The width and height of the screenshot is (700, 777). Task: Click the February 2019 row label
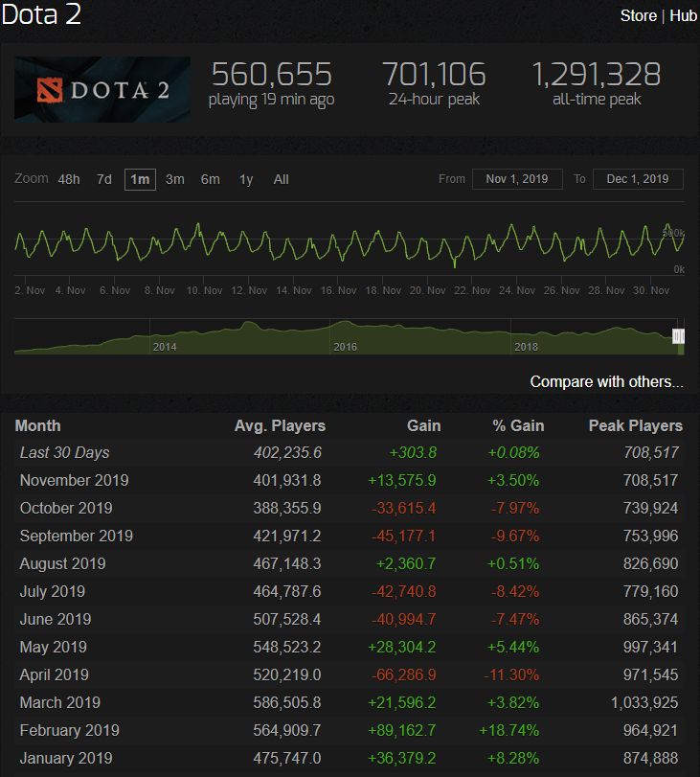point(70,730)
